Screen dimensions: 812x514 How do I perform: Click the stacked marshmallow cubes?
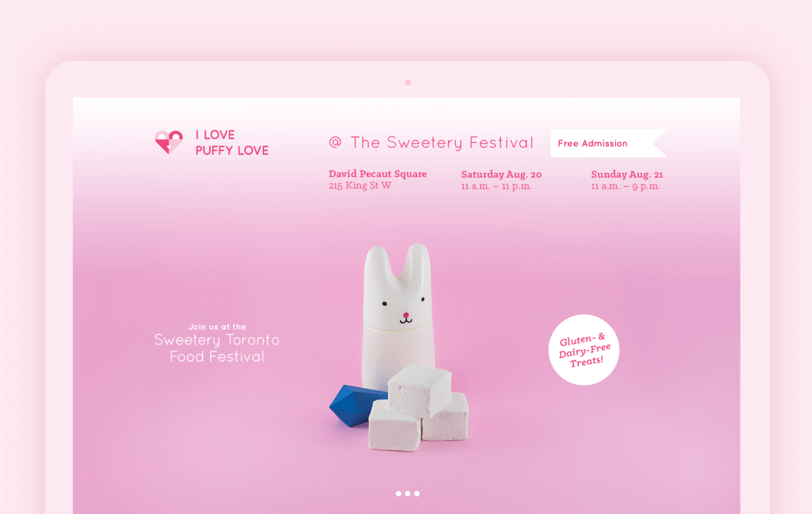(x=418, y=409)
